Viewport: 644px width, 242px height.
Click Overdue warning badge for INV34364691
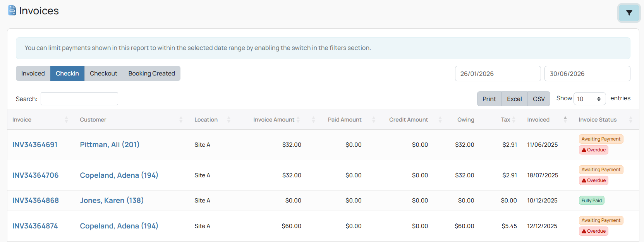point(594,150)
